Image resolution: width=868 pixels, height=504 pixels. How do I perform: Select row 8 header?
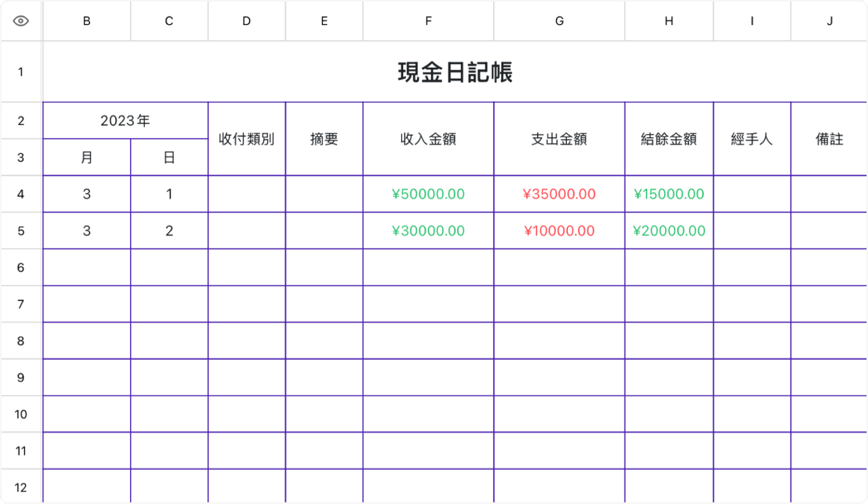coord(21,341)
